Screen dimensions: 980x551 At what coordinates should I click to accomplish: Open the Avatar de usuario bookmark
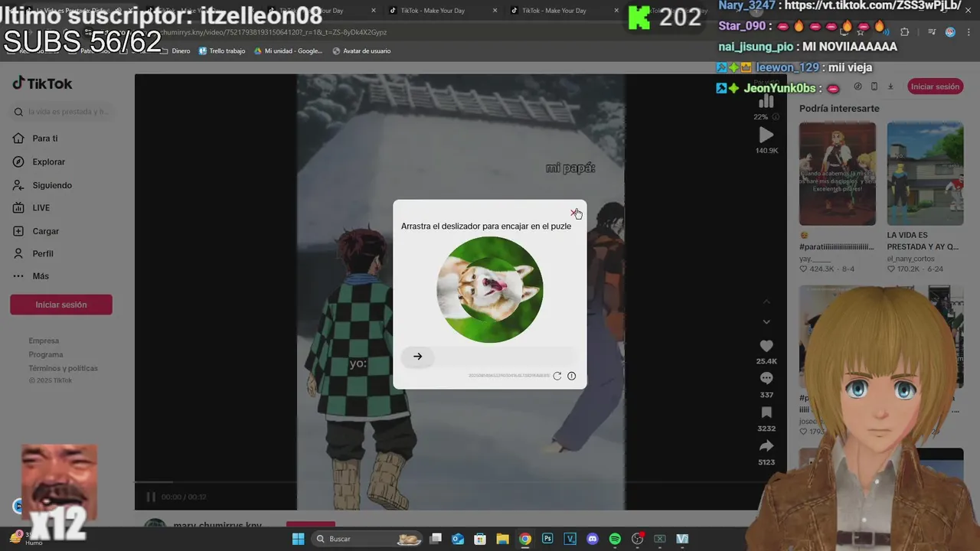coord(361,51)
